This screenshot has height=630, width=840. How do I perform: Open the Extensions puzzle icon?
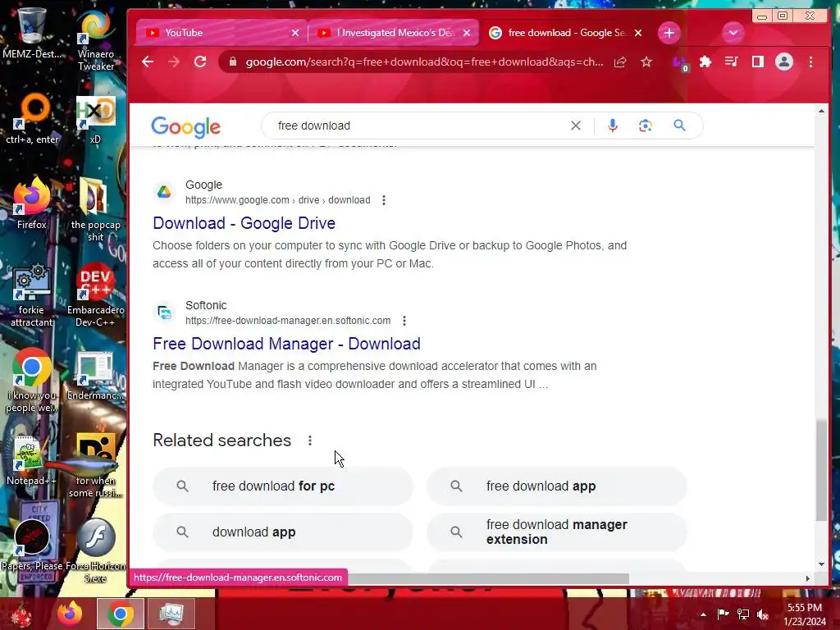tap(705, 62)
